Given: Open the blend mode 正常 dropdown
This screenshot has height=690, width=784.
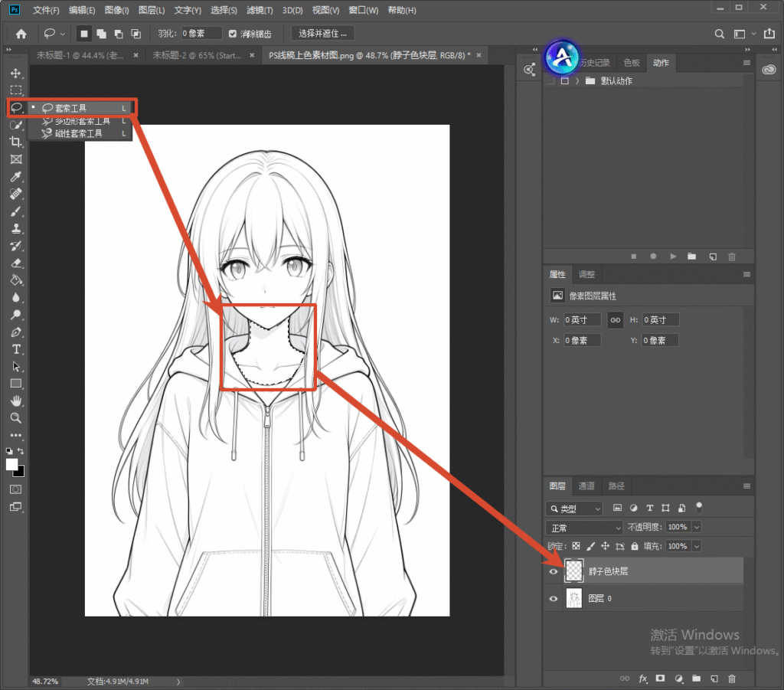Looking at the screenshot, I should pos(584,528).
